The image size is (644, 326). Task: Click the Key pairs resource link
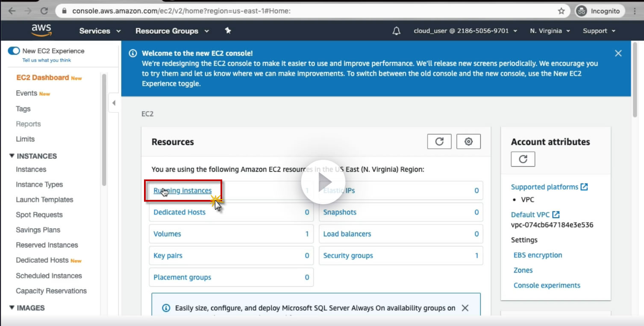[x=168, y=256]
